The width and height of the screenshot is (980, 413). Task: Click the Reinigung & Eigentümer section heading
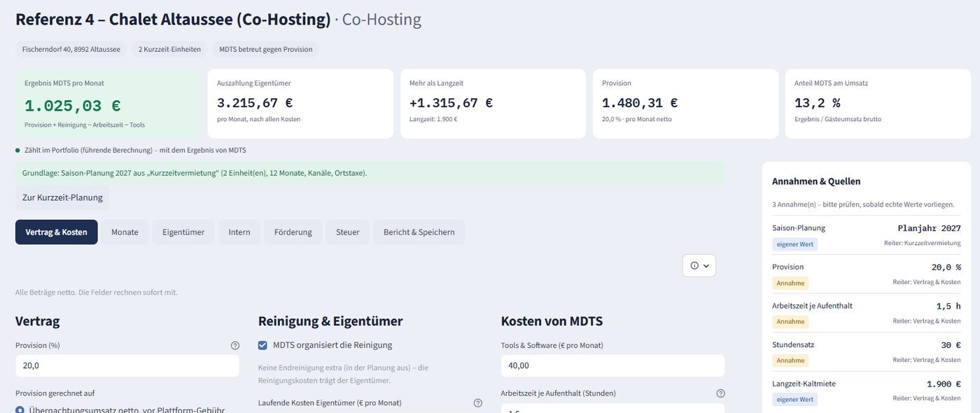pos(330,321)
